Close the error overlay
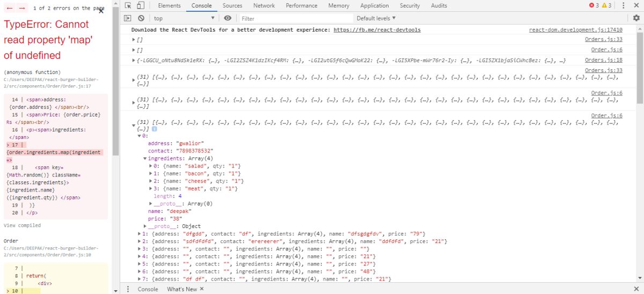The height and width of the screenshot is (294, 644). pos(101,11)
